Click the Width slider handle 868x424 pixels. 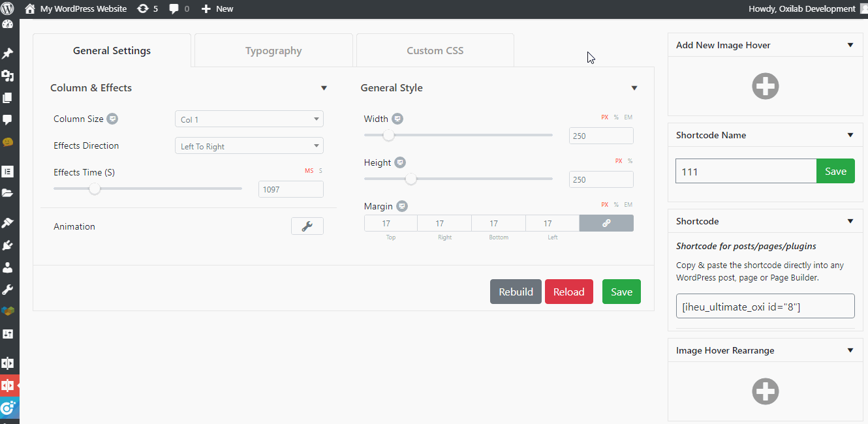pyautogui.click(x=388, y=135)
